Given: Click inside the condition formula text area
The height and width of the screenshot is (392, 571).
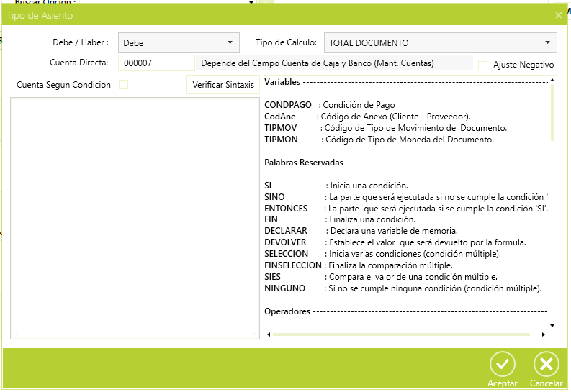Looking at the screenshot, I should [135, 218].
